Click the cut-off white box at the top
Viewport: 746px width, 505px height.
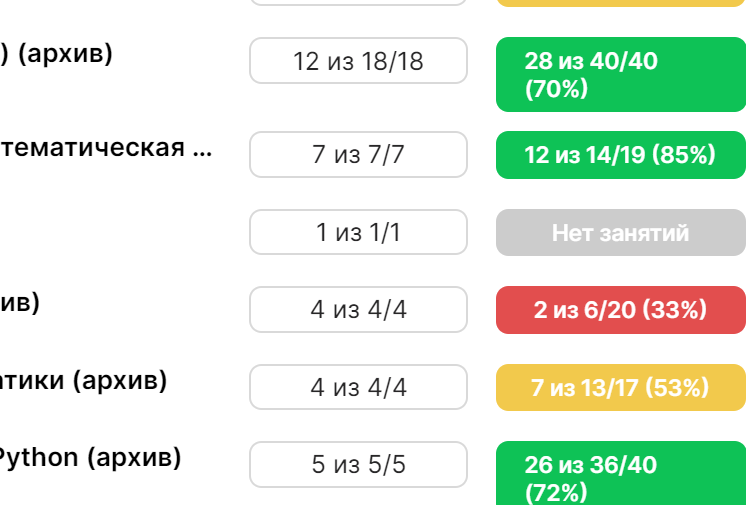point(358,2)
